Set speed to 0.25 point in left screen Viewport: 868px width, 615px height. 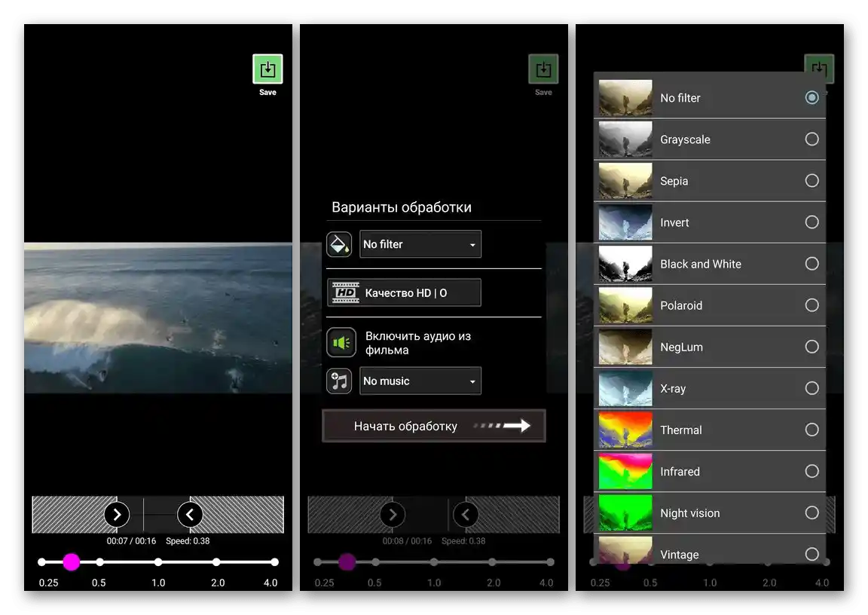tap(41, 561)
